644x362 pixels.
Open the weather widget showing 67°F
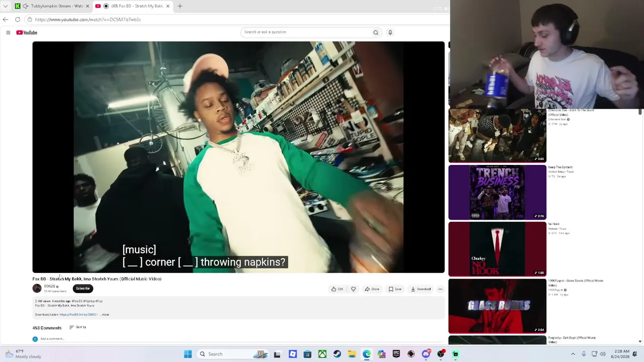coord(24,354)
